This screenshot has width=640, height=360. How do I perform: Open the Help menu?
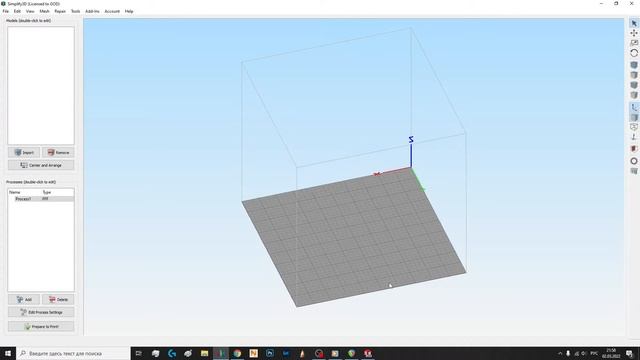[x=129, y=11]
